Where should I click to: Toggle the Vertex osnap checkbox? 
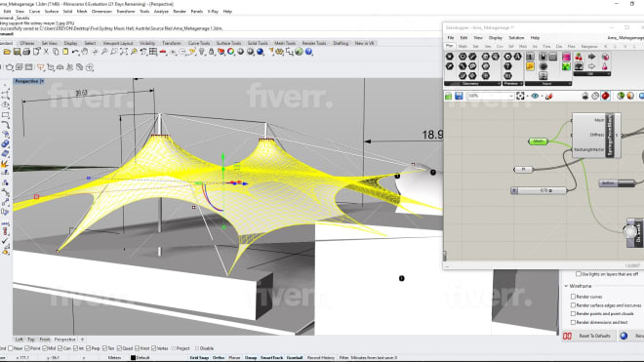[x=154, y=348]
